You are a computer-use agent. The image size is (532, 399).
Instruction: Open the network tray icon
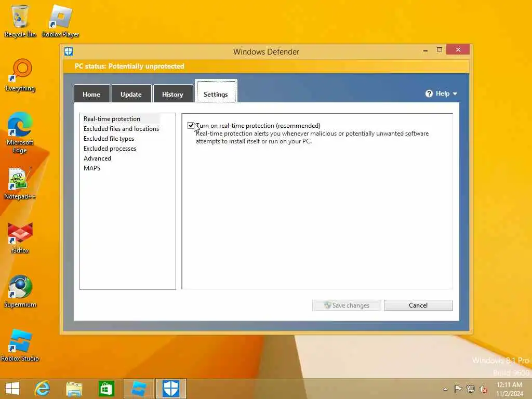click(470, 389)
